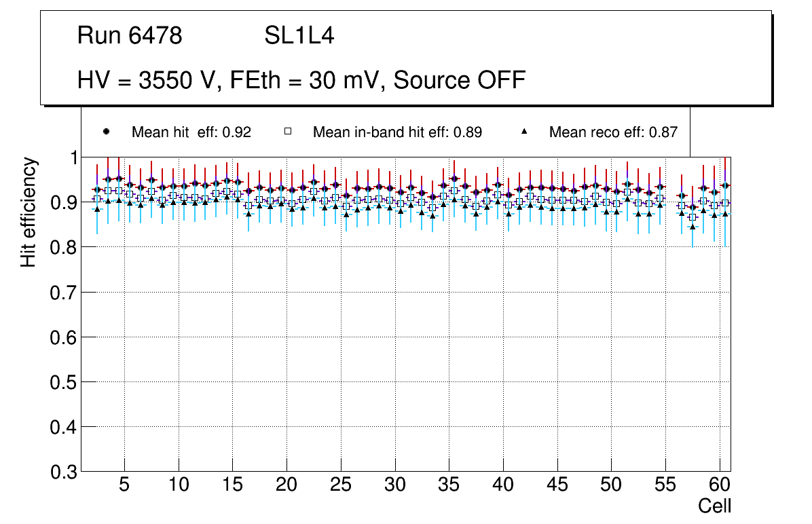This screenshot has height=524, width=812.
Task: Select the 'Mean reco eff: 0.87' legend label
Action: point(613,132)
